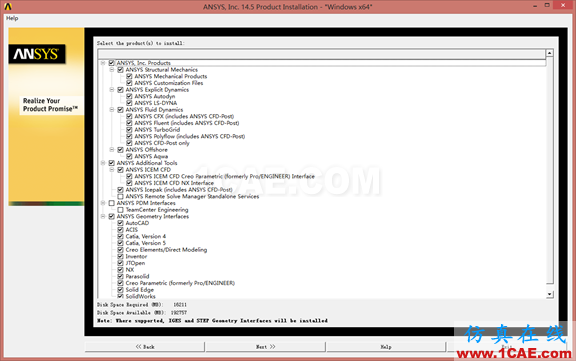Toggle Catia, Version 5 checkbox
Screen dimensions: 576x361
click(120, 243)
